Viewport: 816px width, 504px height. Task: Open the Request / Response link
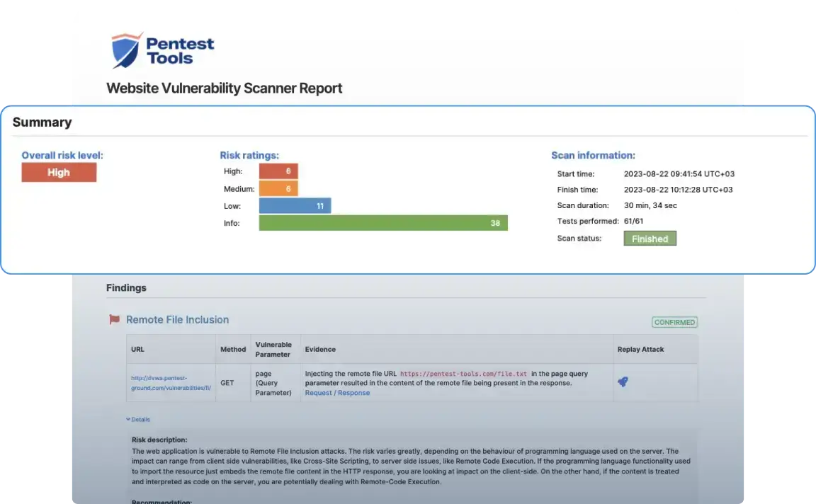tap(337, 392)
